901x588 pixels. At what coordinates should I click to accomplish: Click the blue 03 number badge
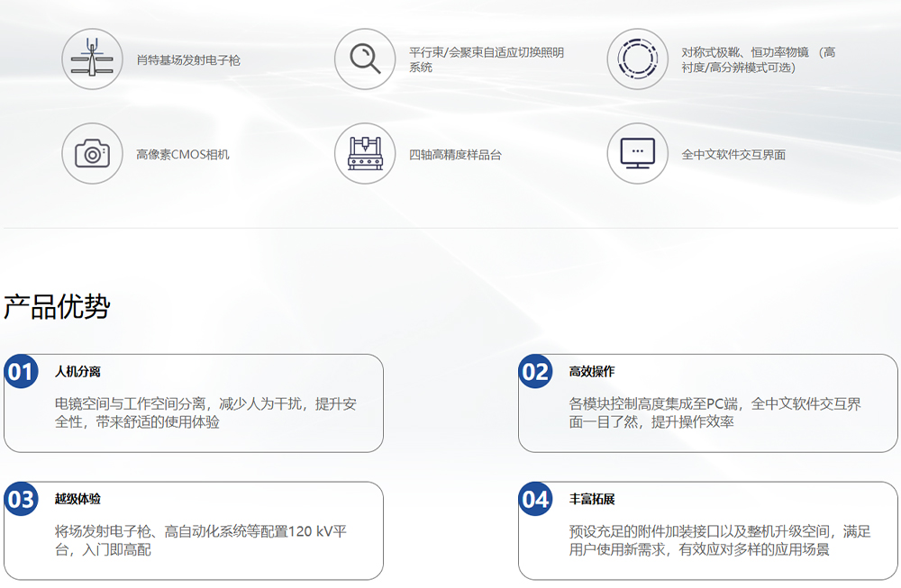click(21, 500)
